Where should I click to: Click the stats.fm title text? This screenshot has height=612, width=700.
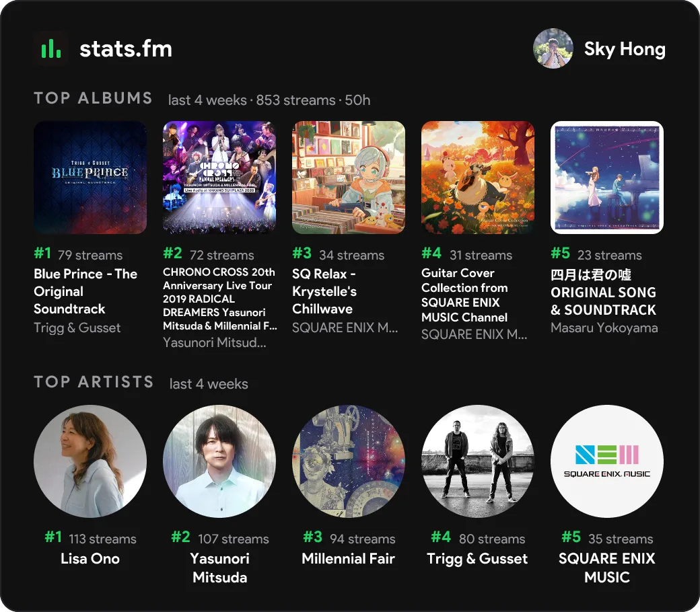(x=126, y=49)
